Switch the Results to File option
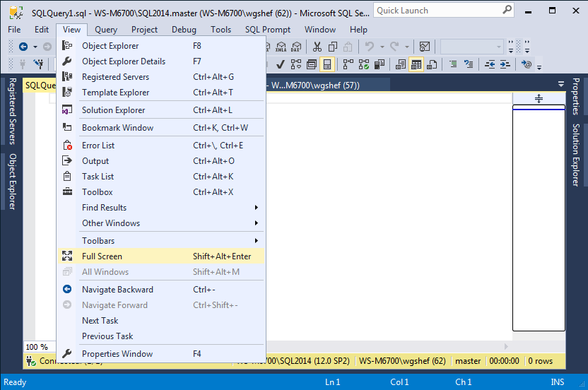The height and width of the screenshot is (390, 588). click(432, 64)
